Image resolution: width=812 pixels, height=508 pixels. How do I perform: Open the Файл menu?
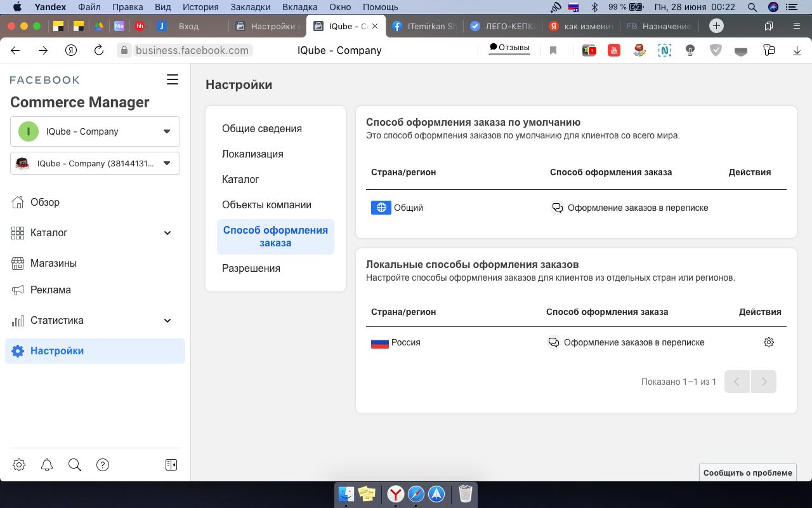pyautogui.click(x=89, y=7)
